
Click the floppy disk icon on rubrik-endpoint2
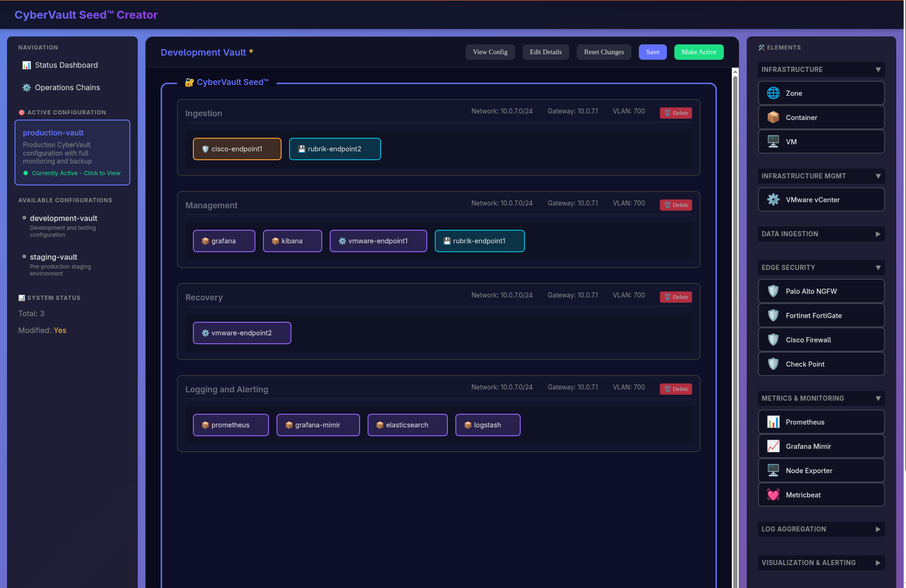[x=301, y=149]
